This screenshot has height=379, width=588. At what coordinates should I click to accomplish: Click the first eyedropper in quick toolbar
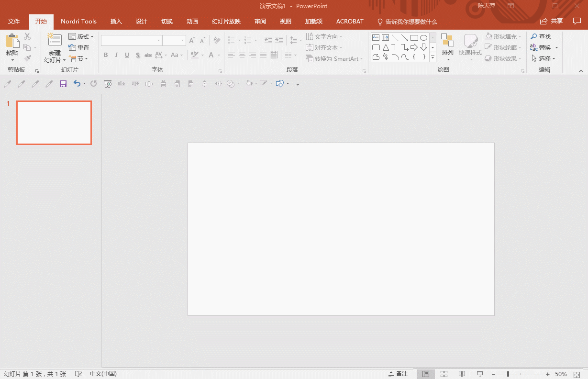(7, 84)
